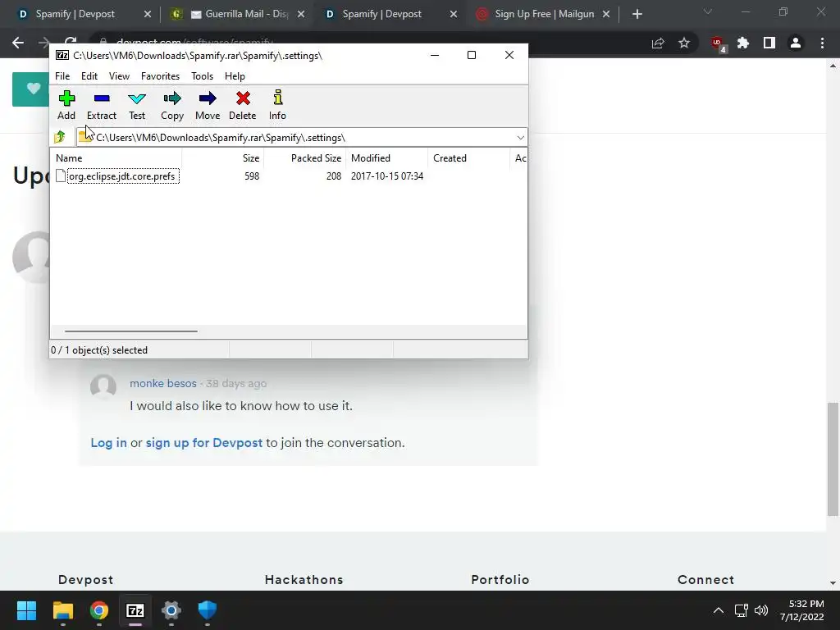Open the clock showing 5:32 PM

[802, 610]
